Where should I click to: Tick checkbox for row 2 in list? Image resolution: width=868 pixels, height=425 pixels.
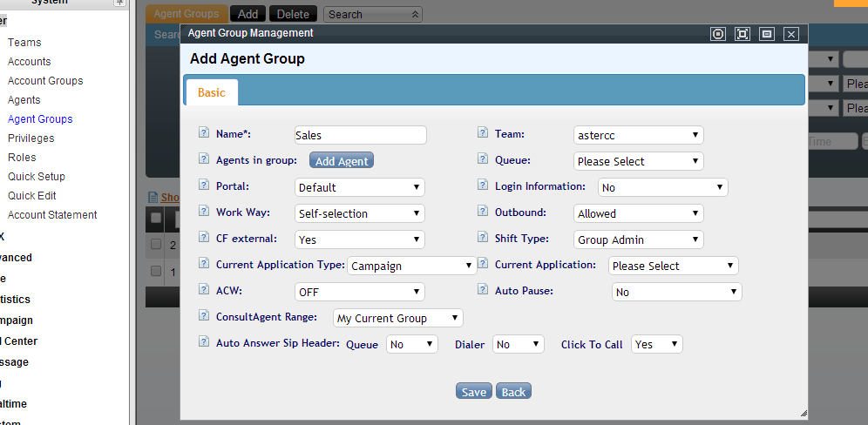(156, 245)
